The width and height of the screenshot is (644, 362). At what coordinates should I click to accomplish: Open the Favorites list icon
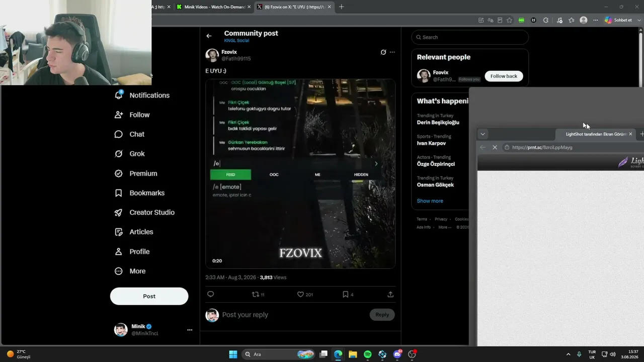pos(572,20)
